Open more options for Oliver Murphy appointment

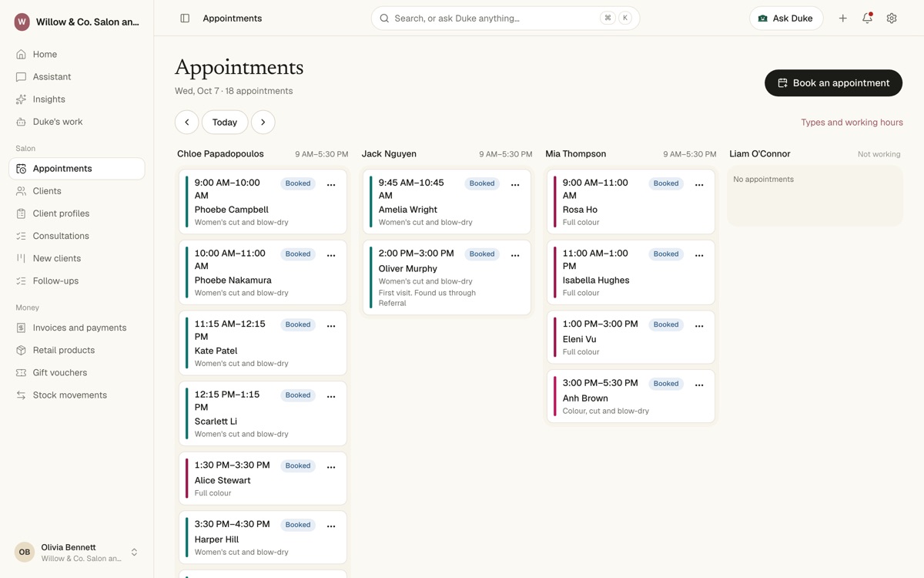(x=515, y=255)
